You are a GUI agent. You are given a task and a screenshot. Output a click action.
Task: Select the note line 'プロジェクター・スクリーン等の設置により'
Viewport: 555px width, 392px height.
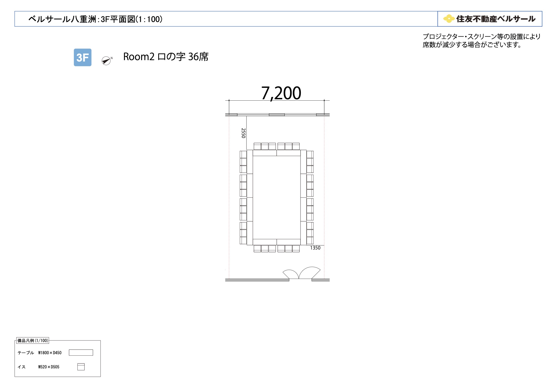[481, 37]
